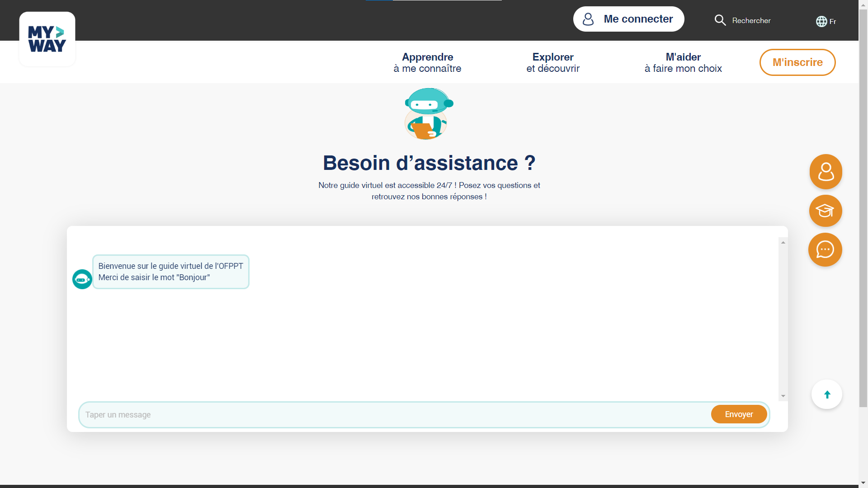Click the MY WAY logo
This screenshot has height=488, width=868.
pyautogui.click(x=47, y=39)
